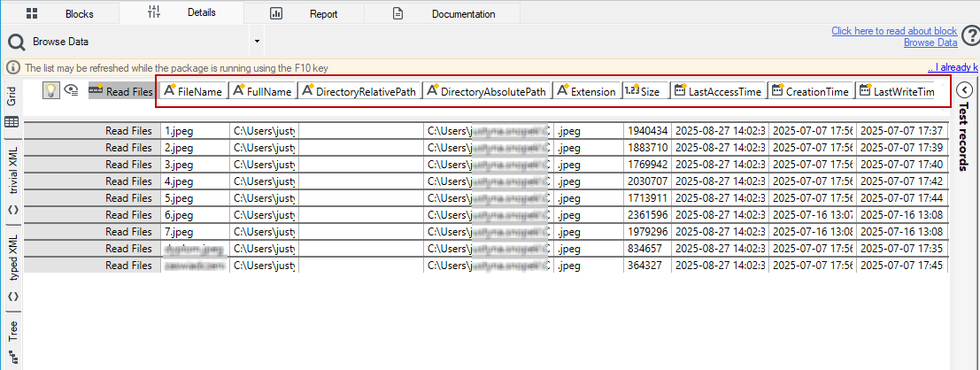Click the info icon in the refresh notice bar
The width and height of the screenshot is (980, 370).
click(x=13, y=67)
